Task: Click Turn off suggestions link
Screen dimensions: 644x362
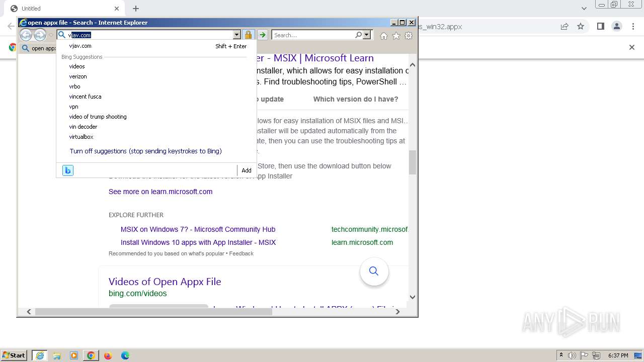Action: coord(145,151)
